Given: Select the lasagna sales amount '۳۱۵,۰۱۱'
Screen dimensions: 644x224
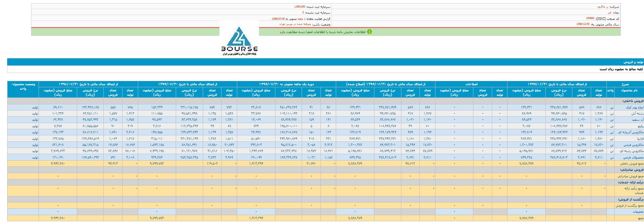Looking at the screenshot, I should pyautogui.click(x=157, y=139).
